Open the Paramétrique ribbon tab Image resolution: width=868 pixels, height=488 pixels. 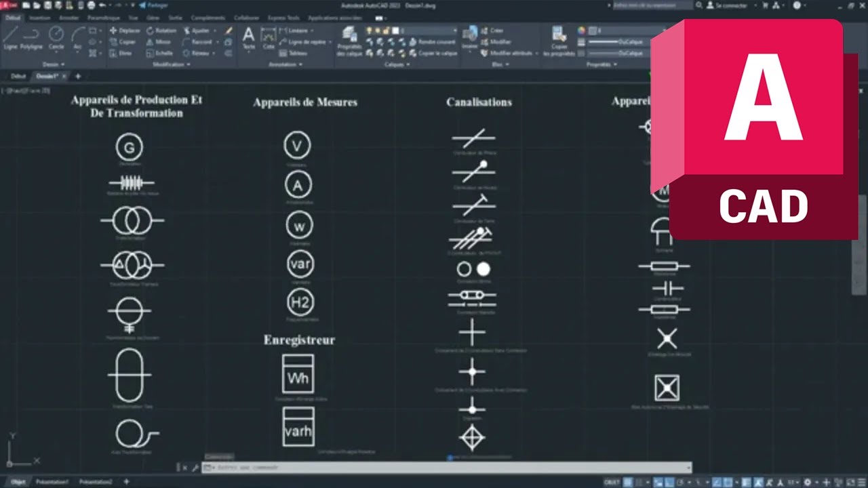pyautogui.click(x=103, y=18)
